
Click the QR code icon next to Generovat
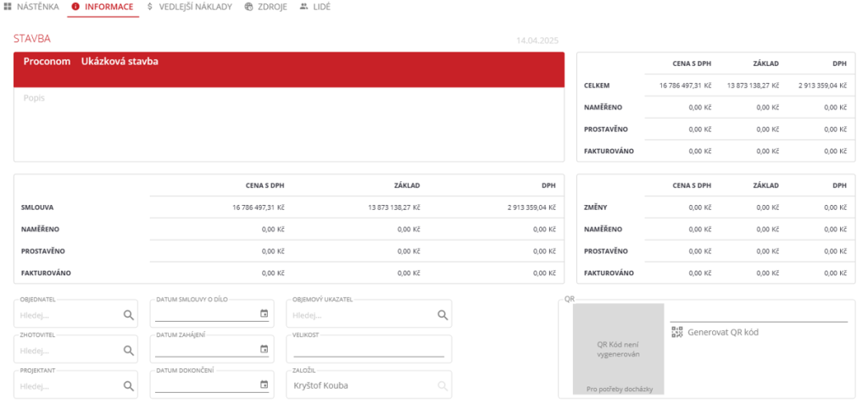pos(676,332)
